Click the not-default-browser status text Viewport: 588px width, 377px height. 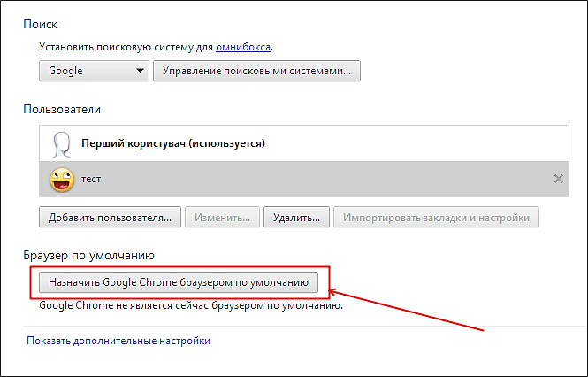coord(191,305)
